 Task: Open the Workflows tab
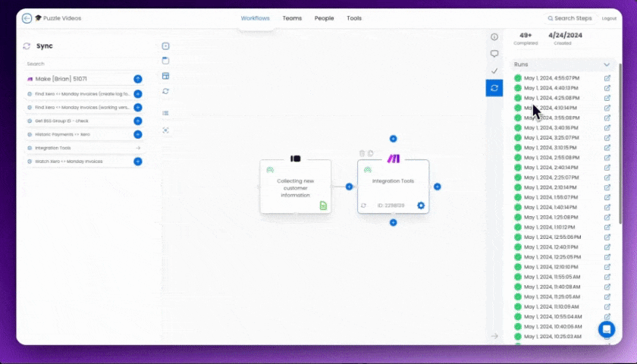click(255, 18)
